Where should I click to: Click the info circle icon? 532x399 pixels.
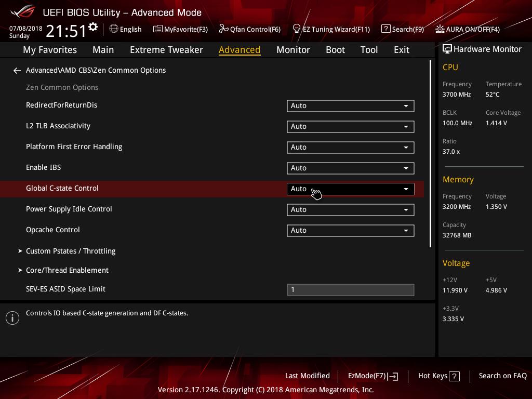12,318
